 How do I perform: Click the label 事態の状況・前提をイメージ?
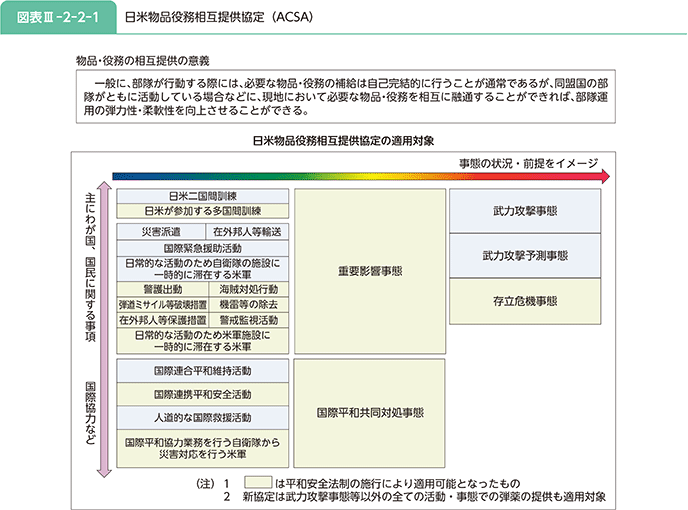coord(528,163)
